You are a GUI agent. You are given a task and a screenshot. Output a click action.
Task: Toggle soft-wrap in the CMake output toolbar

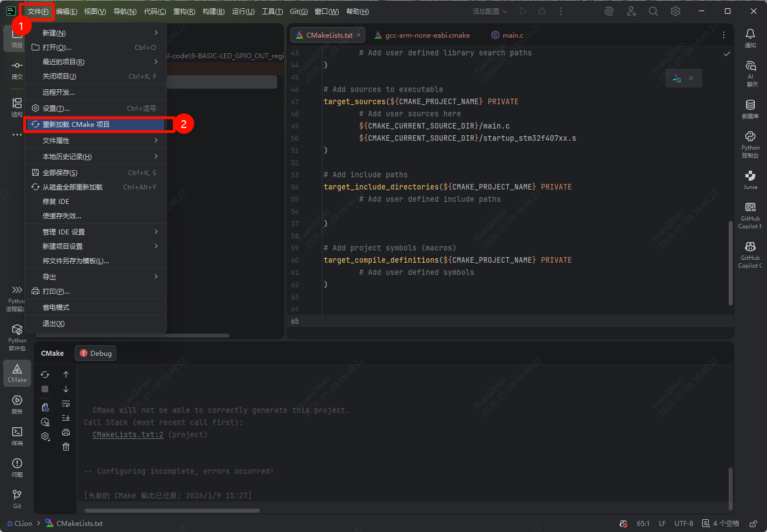(66, 403)
